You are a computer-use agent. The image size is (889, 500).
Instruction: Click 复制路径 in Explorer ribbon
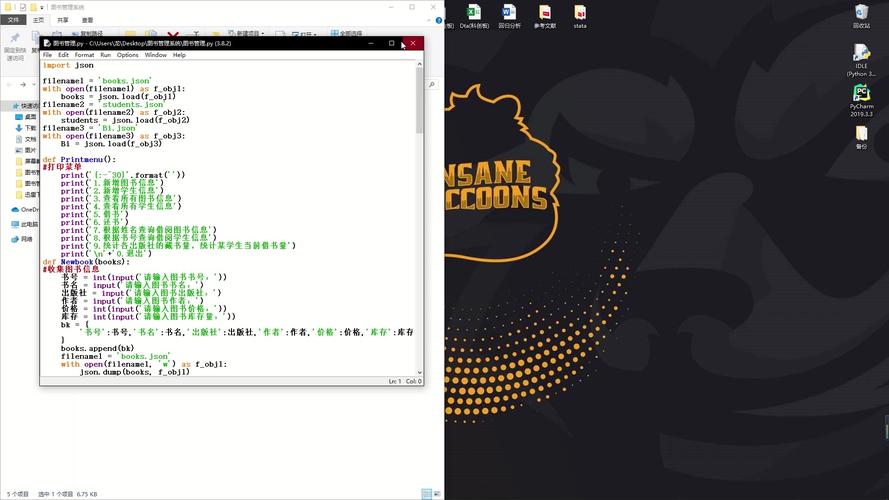87,33
